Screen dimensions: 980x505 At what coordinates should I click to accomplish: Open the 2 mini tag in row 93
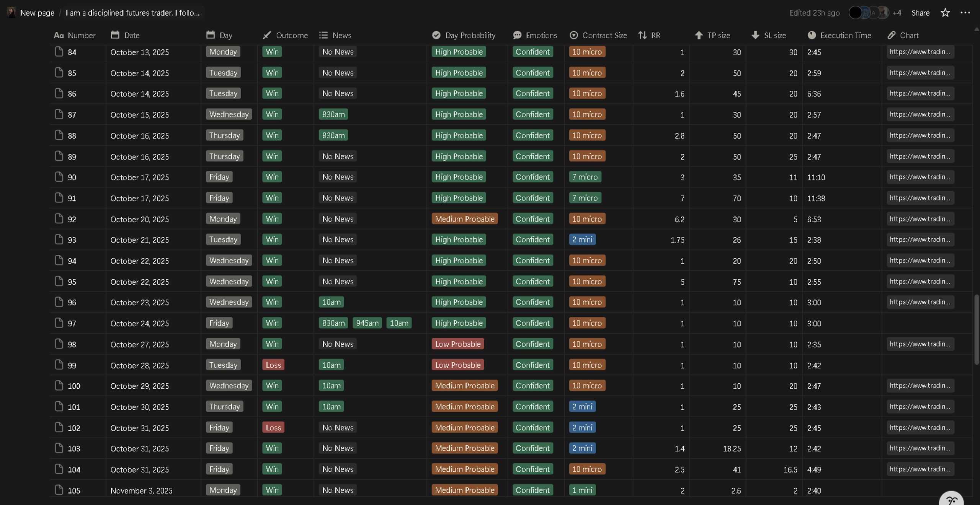582,239
